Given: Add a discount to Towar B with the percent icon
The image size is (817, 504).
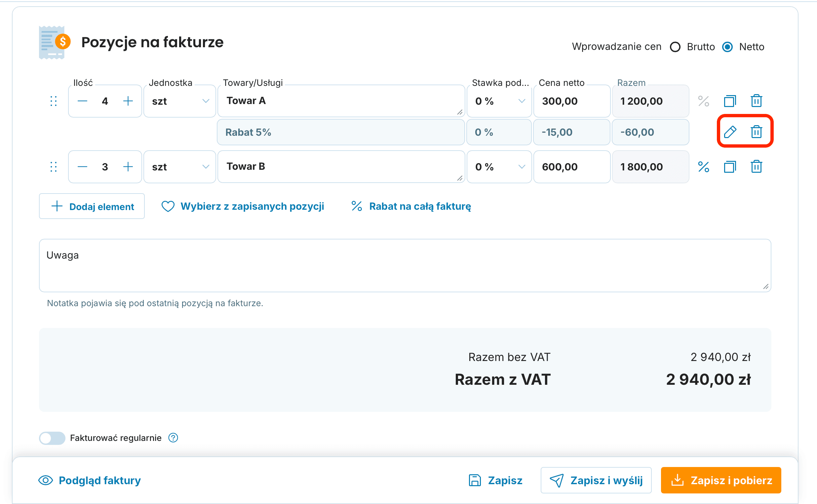Looking at the screenshot, I should [x=703, y=167].
